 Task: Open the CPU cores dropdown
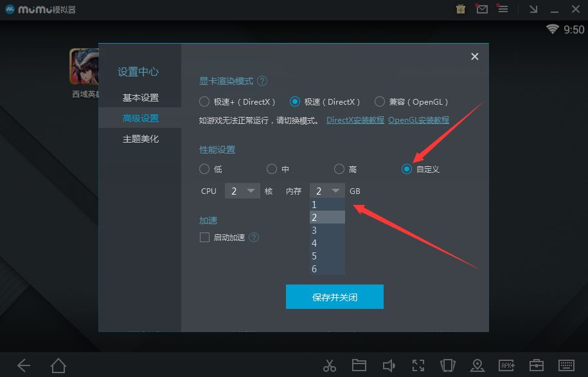point(242,191)
